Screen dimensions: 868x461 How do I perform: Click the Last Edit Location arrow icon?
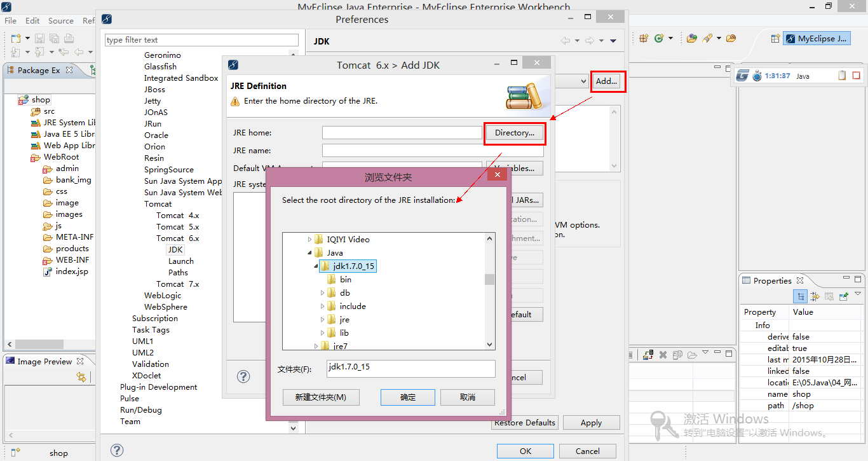[x=64, y=52]
